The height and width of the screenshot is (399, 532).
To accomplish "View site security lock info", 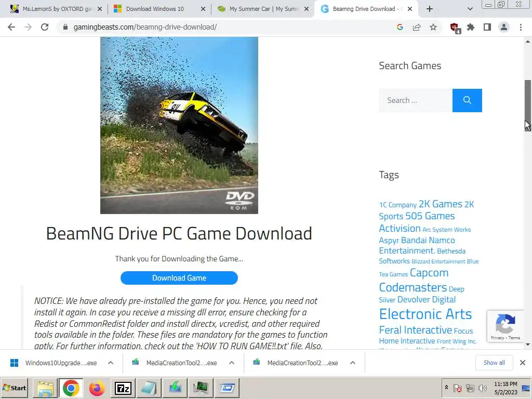I will [x=65, y=27].
